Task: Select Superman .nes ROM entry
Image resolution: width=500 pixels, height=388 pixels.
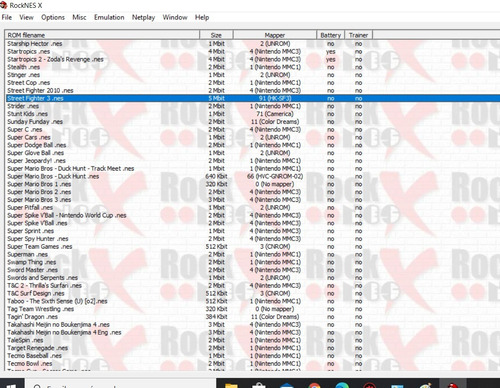Action: pyautogui.click(x=28, y=254)
